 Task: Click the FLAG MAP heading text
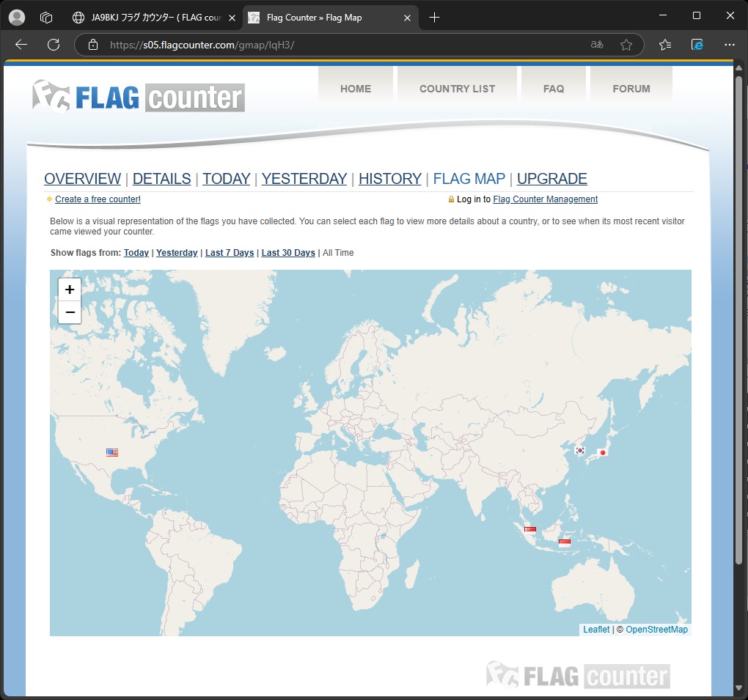469,179
